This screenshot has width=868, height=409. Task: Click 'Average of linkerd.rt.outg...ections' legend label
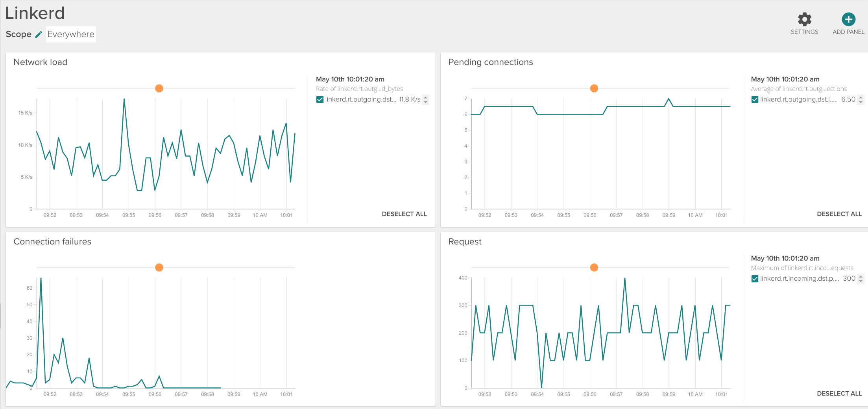coord(799,89)
